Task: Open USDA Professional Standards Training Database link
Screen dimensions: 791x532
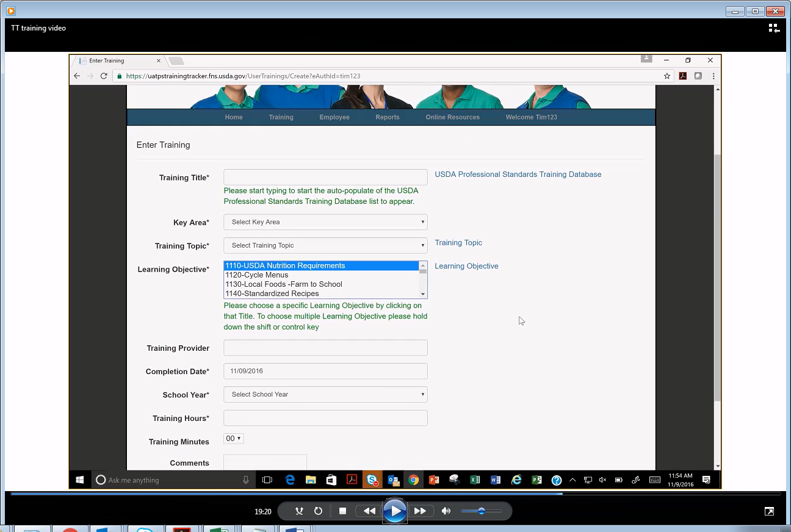Action: point(518,174)
